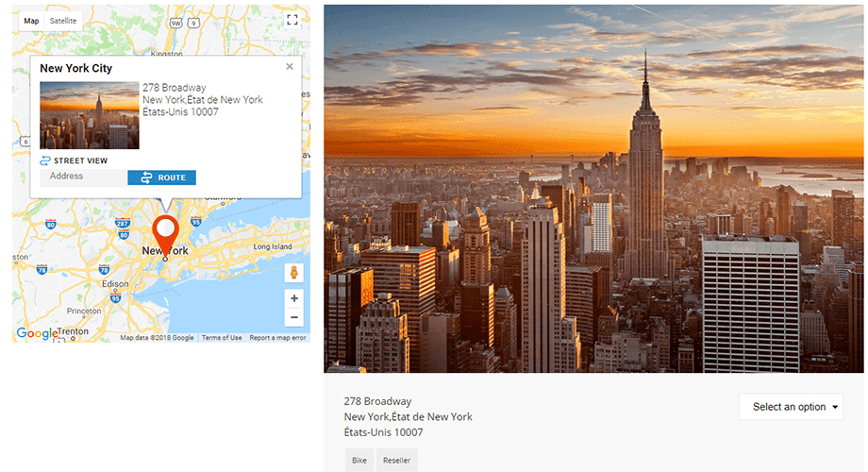Click the Reseller tag
Viewport: 868px width, 472px height.
397,460
